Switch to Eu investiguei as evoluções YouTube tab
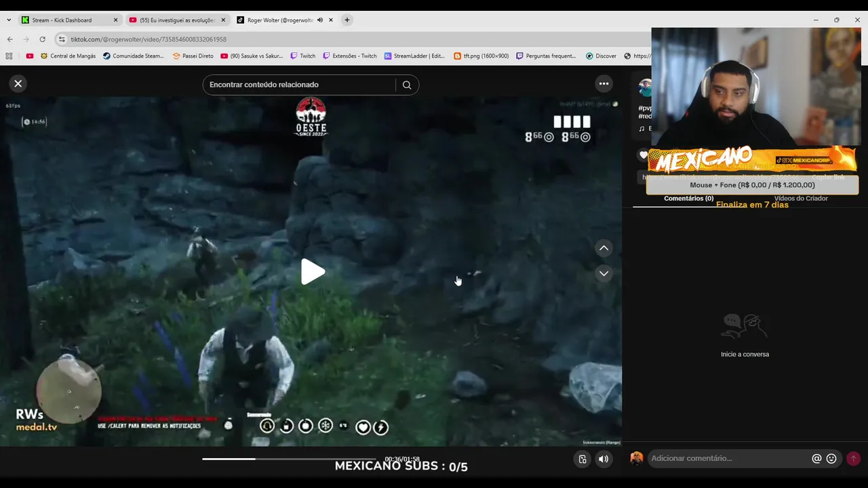The height and width of the screenshot is (488, 868). [x=176, y=20]
